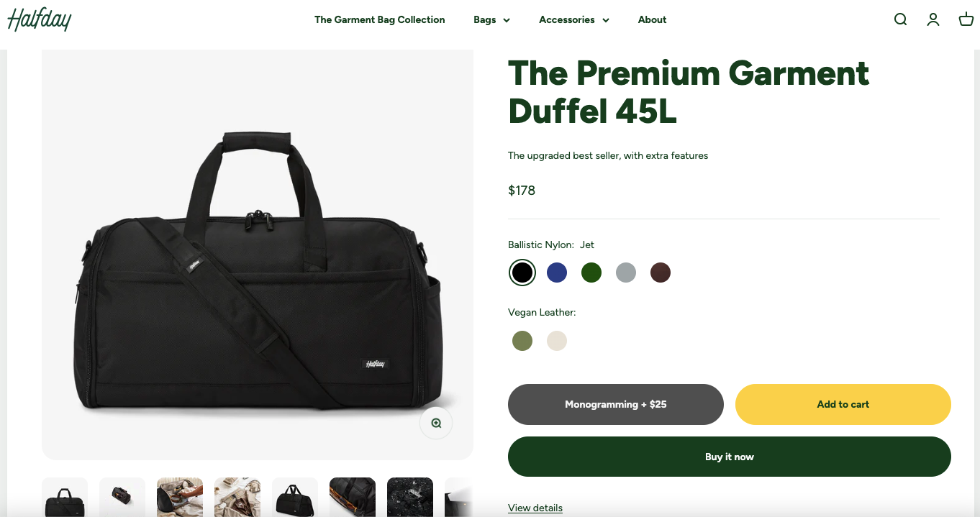Open the shopping cart basket icon

click(966, 19)
